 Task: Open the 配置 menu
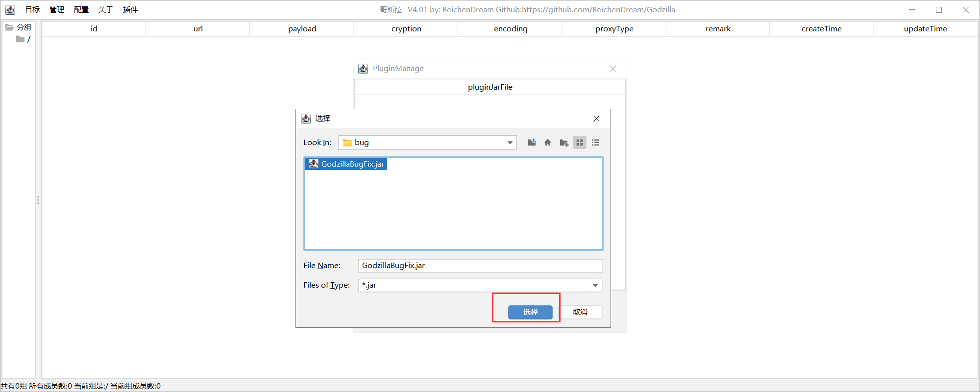click(81, 10)
